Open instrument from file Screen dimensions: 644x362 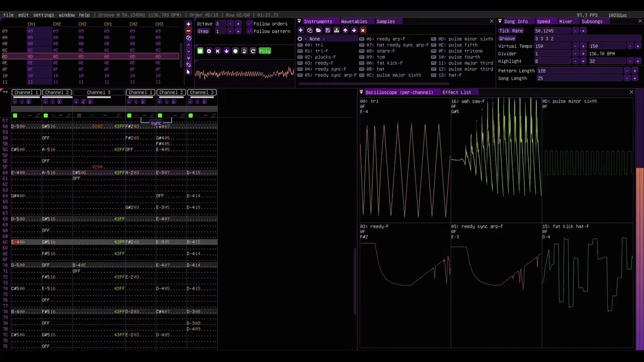pyautogui.click(x=318, y=30)
